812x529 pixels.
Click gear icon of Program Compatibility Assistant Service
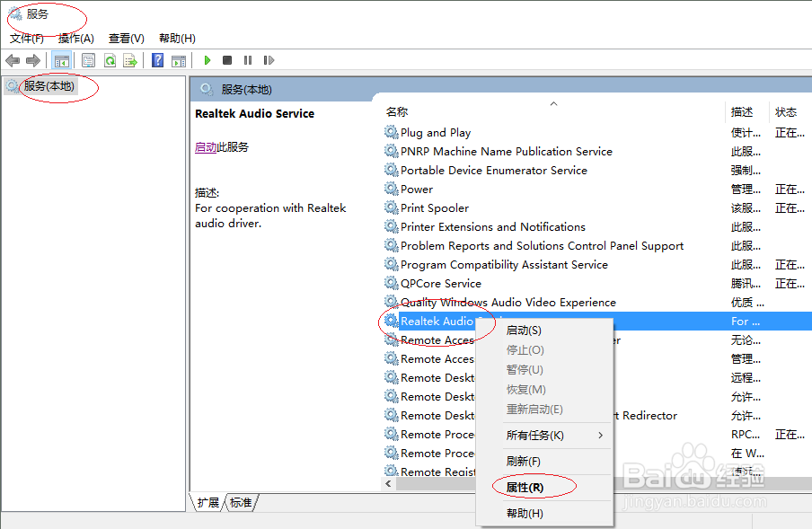[x=391, y=264]
